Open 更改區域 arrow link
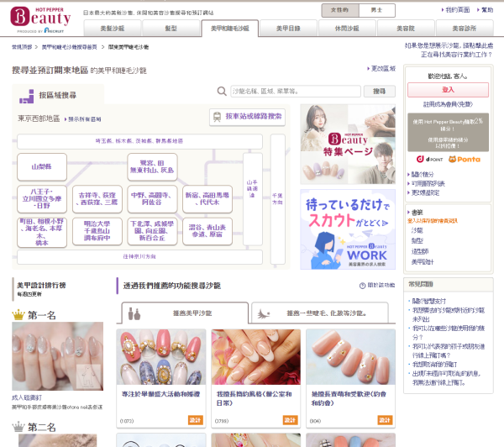 click(x=381, y=69)
